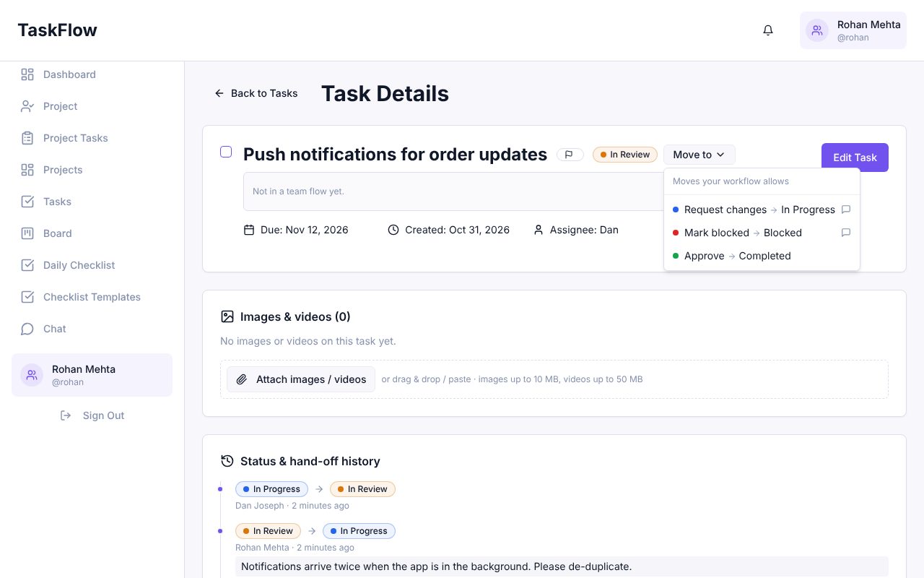
Task: Click the Projects grid icon in sidebar
Action: click(x=27, y=170)
